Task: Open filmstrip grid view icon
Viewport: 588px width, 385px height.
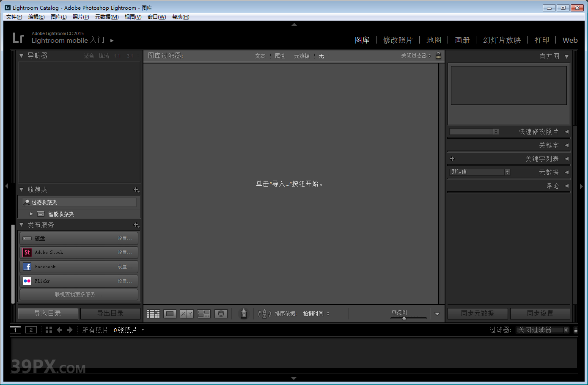Action: tap(49, 330)
